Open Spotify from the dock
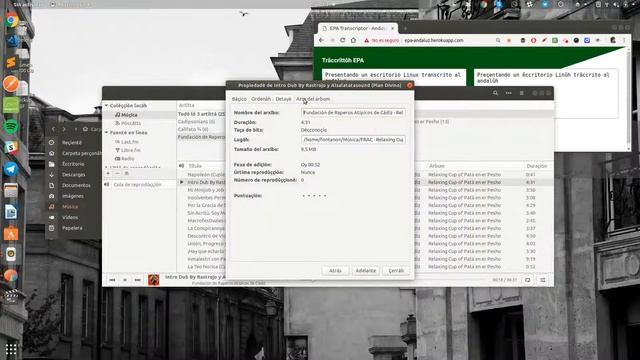The image size is (640, 360). point(11,127)
